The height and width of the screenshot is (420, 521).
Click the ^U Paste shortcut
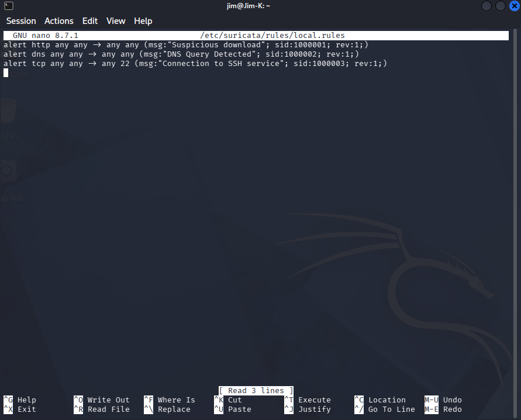click(233, 409)
